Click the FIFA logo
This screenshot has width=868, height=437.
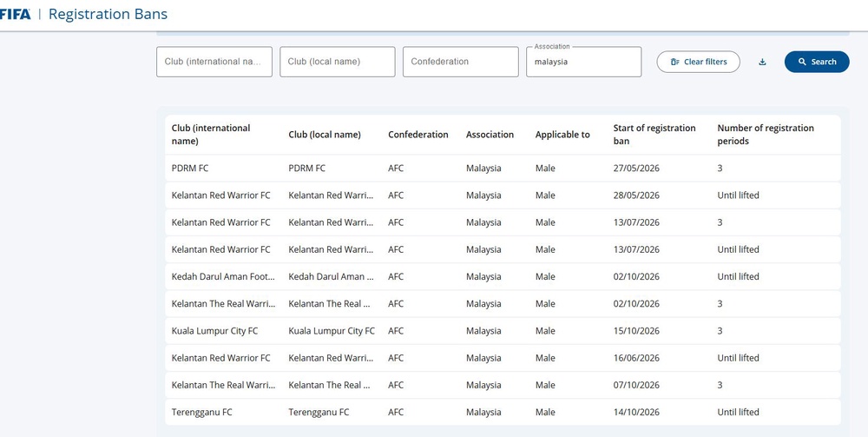[15, 15]
